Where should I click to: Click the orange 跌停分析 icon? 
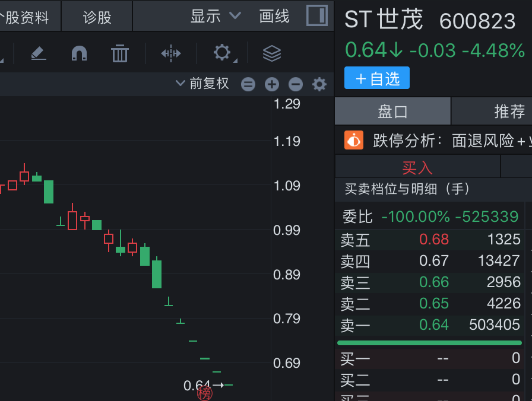coord(354,141)
